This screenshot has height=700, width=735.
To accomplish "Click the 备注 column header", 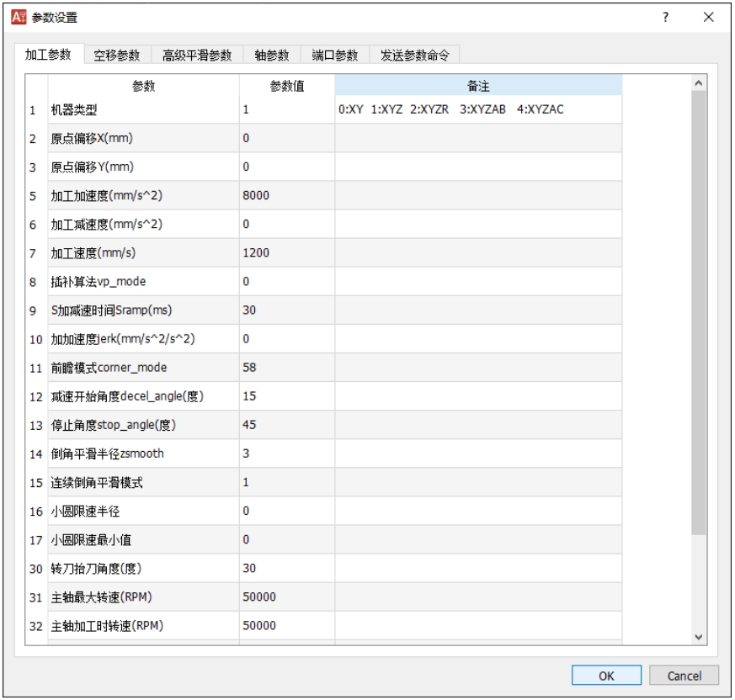I will (x=478, y=86).
